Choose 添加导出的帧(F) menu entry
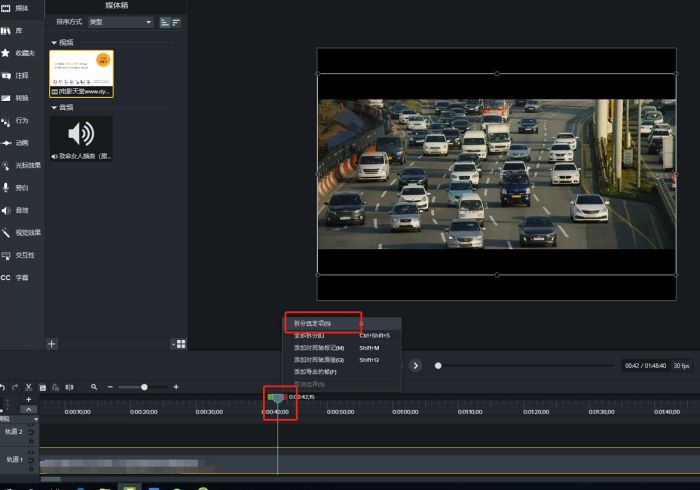This screenshot has height=490, width=700. [343, 372]
